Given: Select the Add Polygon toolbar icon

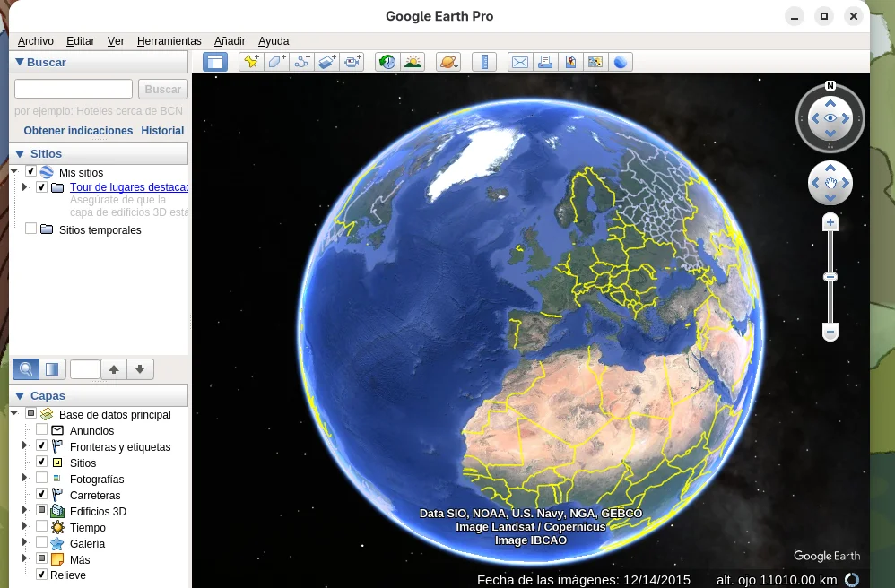Looking at the screenshot, I should tap(276, 62).
